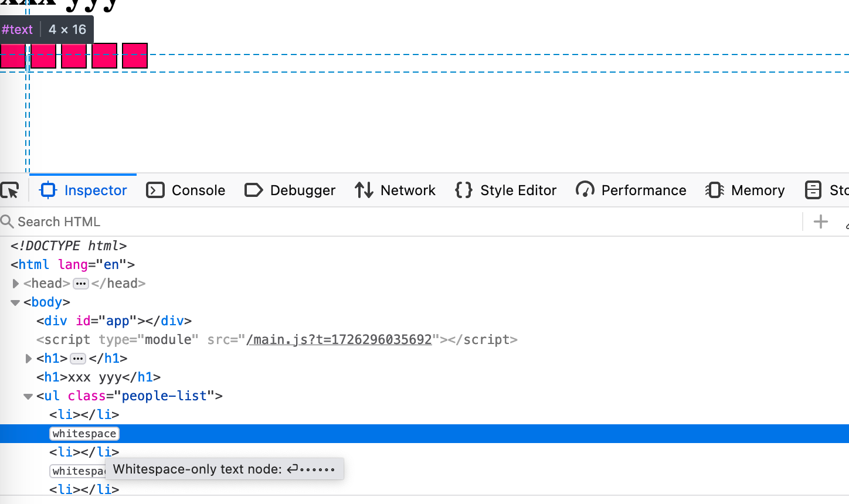Viewport: 849px width, 504px height.
Task: Click the ellipsis badge inside head
Action: (x=81, y=284)
